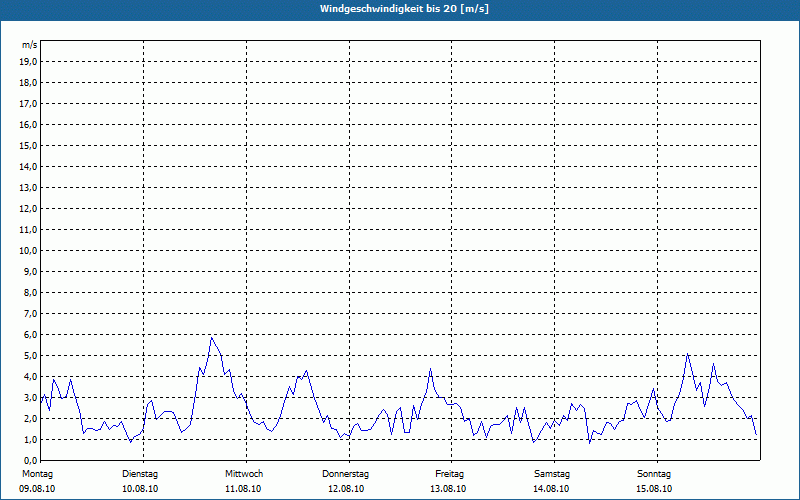Select the 5,0 y-axis label
Screen dimensions: 800x500
(x=30, y=356)
